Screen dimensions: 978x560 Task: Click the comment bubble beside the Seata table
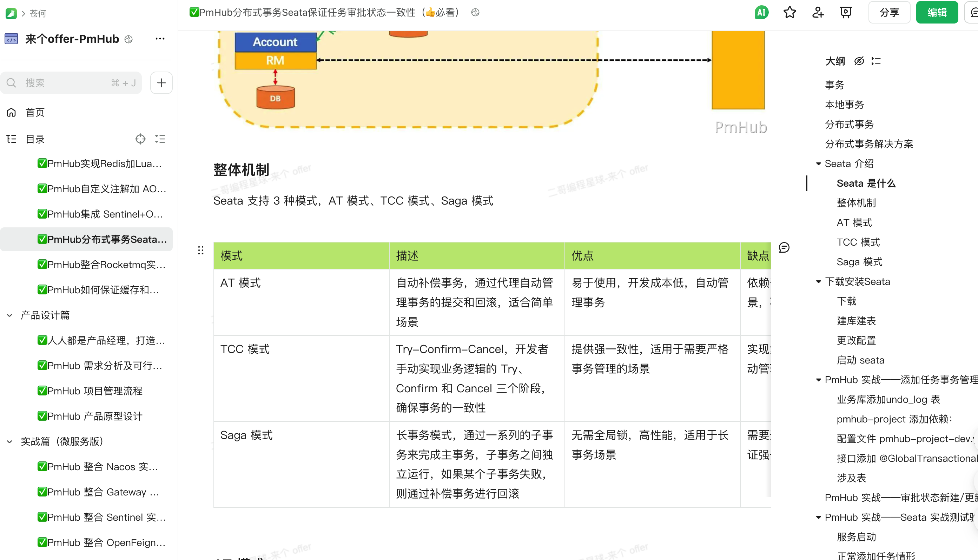784,247
